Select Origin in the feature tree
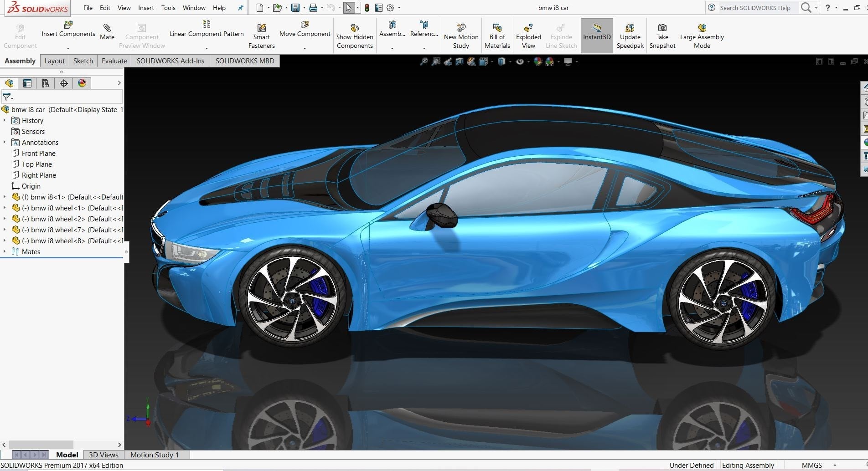 pos(31,186)
